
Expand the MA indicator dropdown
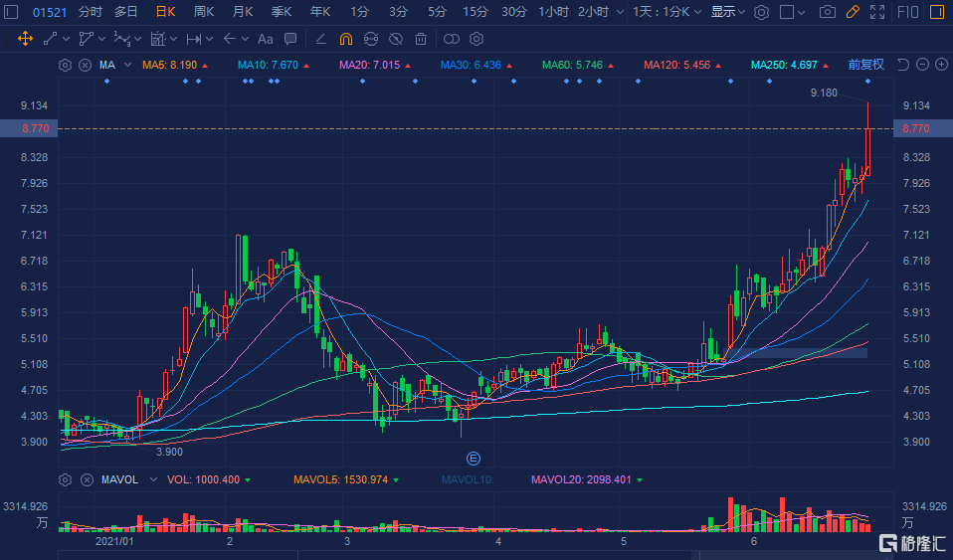[x=108, y=65]
